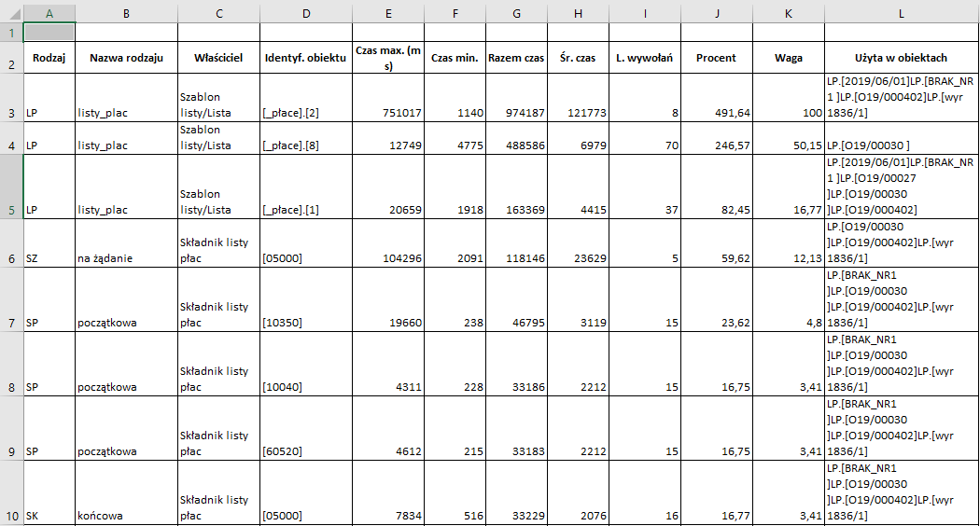Click the 'Czas min.' header cell
980x526 pixels.
click(455, 58)
